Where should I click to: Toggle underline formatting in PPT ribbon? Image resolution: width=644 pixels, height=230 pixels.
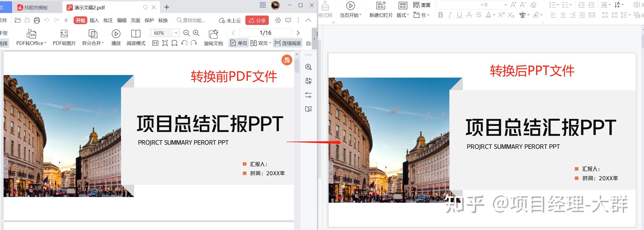click(459, 15)
